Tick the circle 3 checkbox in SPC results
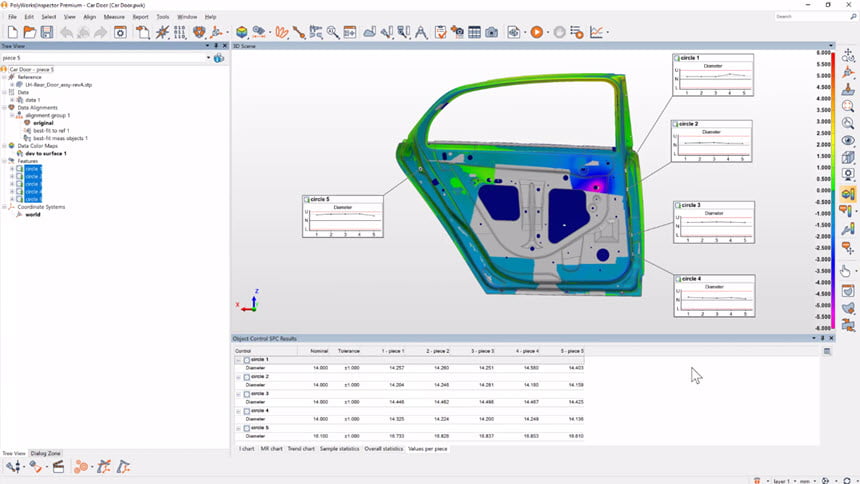 click(247, 394)
